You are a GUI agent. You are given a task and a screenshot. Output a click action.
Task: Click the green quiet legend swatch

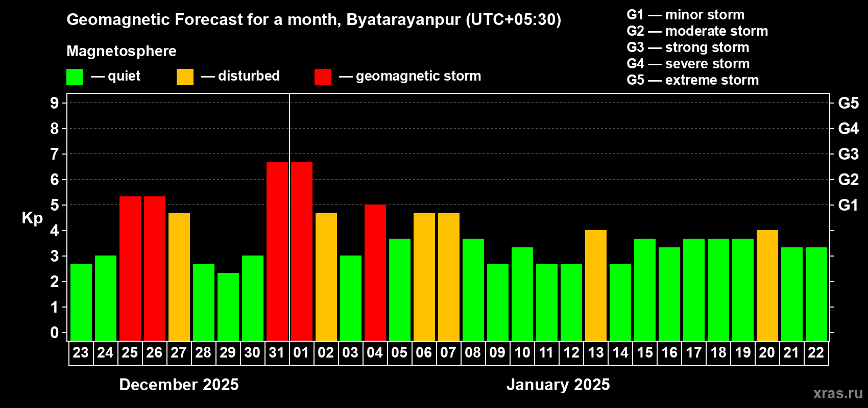pos(75,77)
